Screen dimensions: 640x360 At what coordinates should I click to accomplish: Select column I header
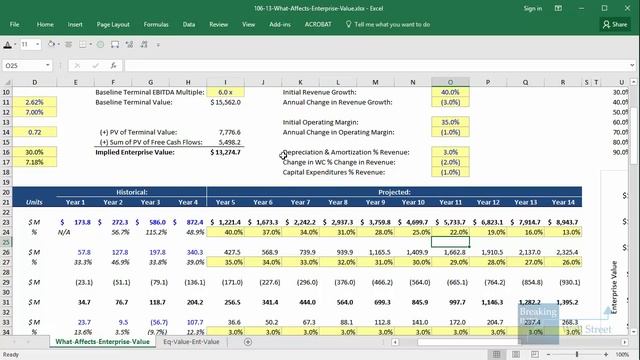225,82
